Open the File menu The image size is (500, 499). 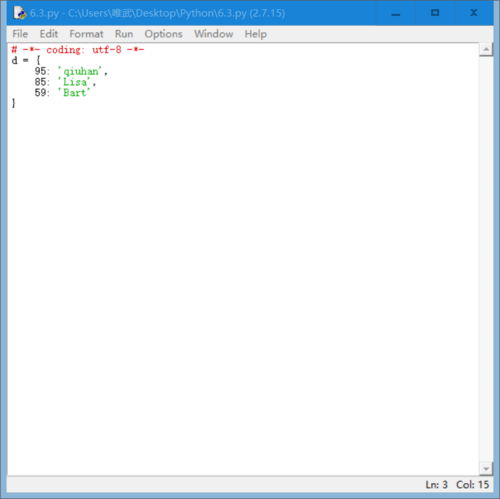pos(20,34)
